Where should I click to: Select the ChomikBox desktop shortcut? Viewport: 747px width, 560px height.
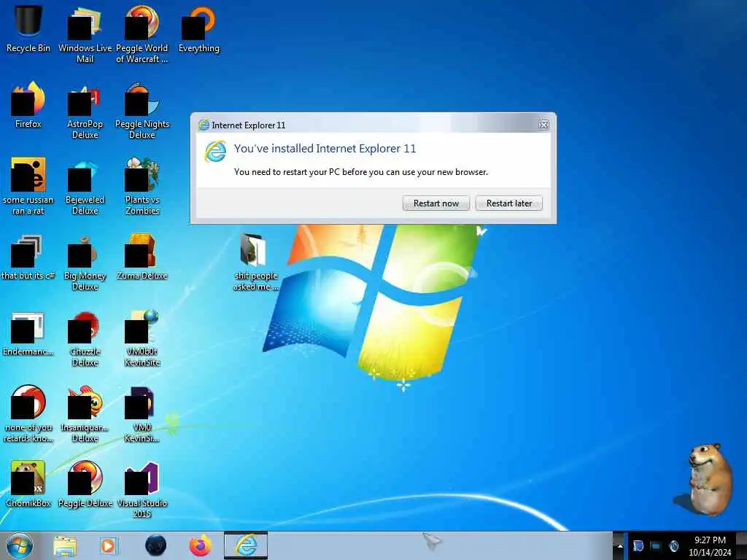(x=28, y=484)
